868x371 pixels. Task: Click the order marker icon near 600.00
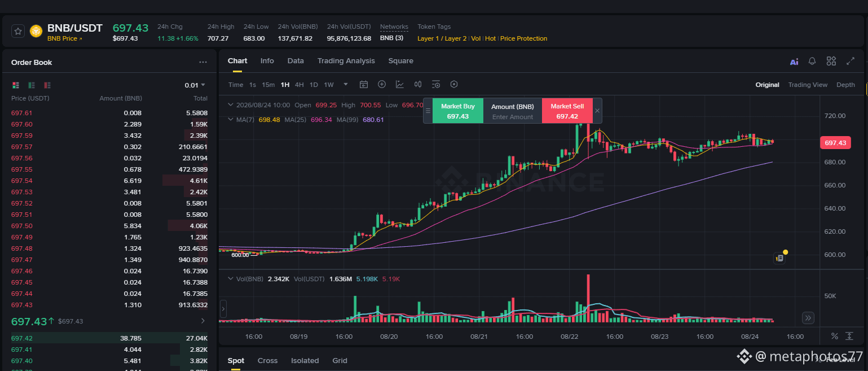pos(779,258)
